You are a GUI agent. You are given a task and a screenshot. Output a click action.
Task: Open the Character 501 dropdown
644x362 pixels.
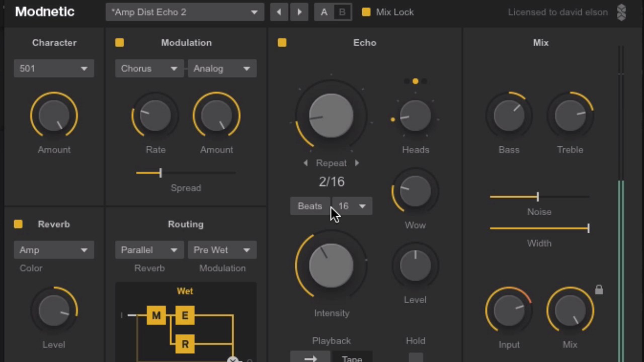point(54,68)
